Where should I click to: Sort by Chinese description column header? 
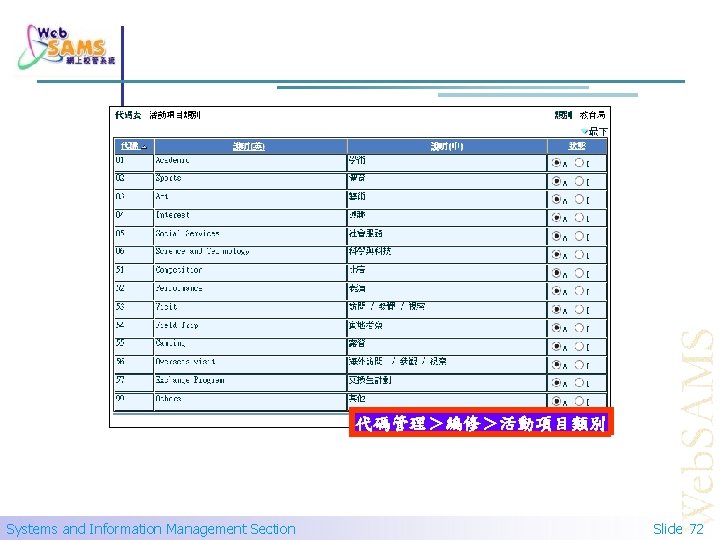(x=447, y=146)
